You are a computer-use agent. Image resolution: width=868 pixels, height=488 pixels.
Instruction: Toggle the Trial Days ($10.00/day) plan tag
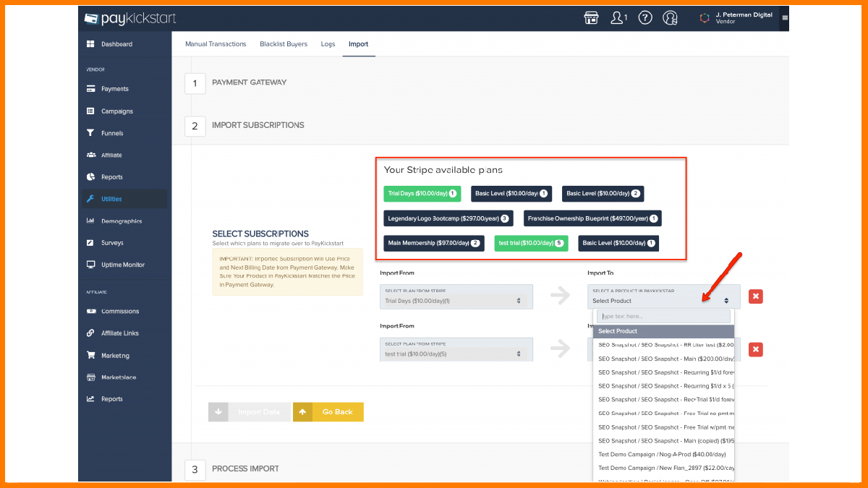click(x=422, y=194)
